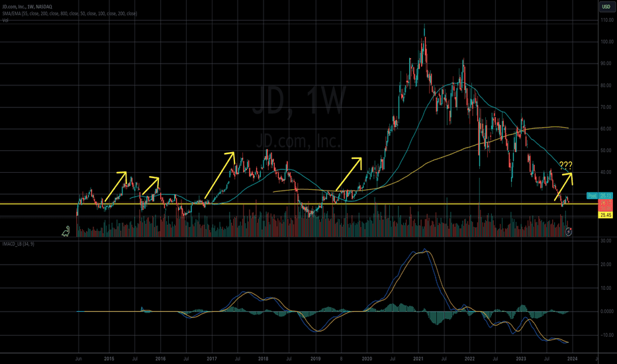The image size is (617, 364).
Task: Click the Vol indicator label
Action: (x=5, y=20)
